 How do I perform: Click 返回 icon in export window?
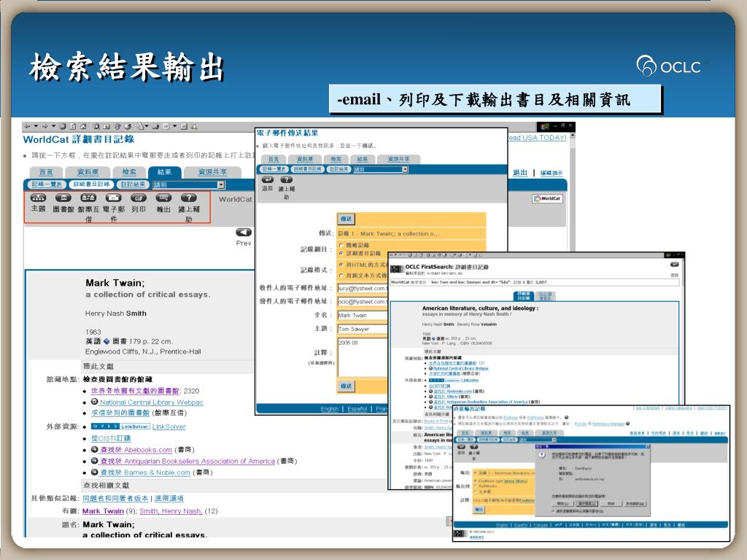(x=461, y=447)
